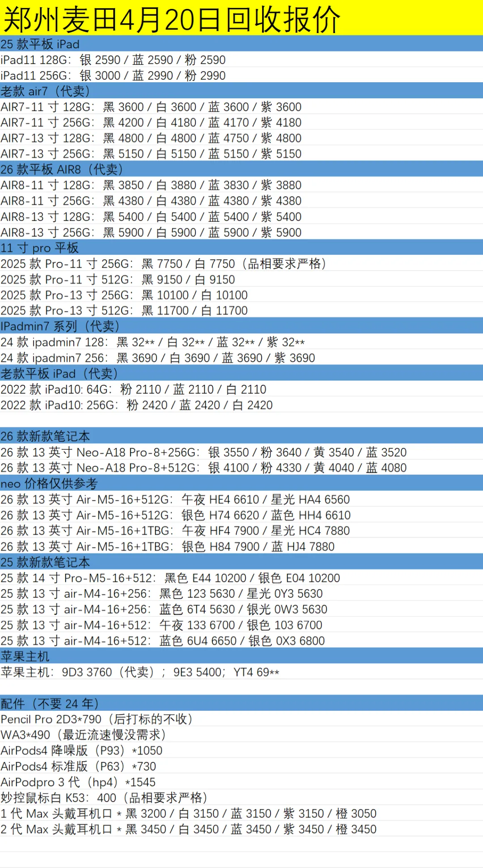Click the 24 款 ipadmin7 128 row
483x868 pixels.
pyautogui.click(x=241, y=342)
